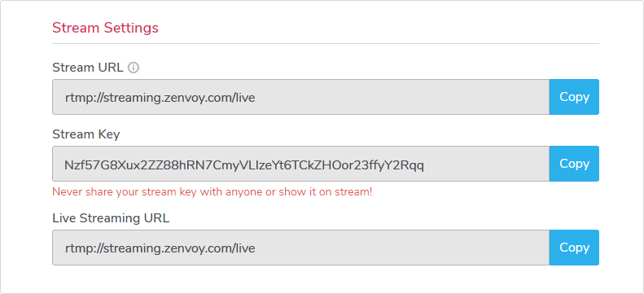
Task: Click the red never-share stream key warning
Action: pos(212,191)
